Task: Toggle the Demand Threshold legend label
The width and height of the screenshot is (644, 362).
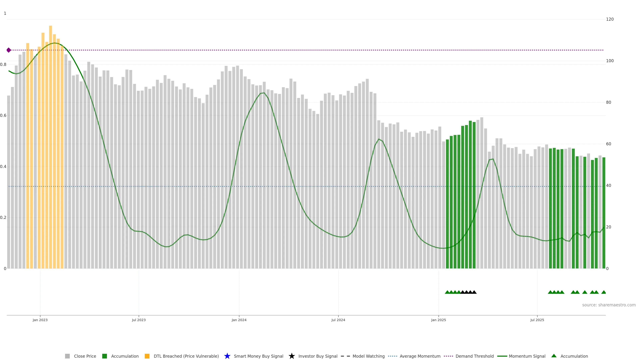Action: click(474, 356)
